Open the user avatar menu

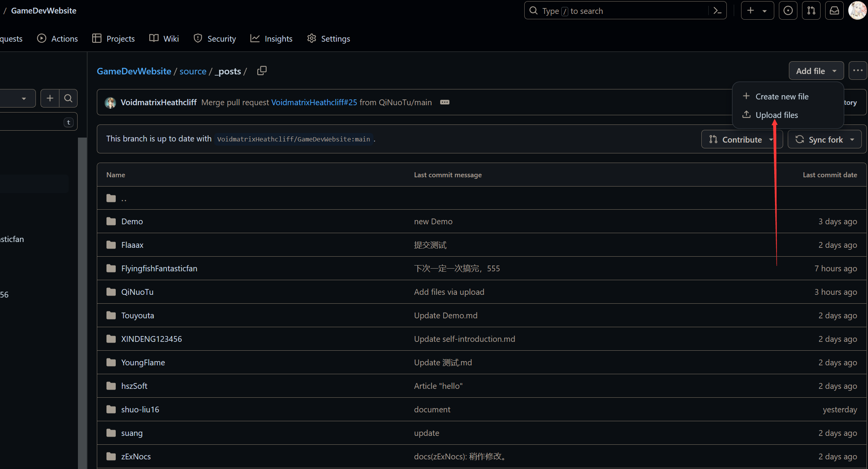[x=857, y=10]
